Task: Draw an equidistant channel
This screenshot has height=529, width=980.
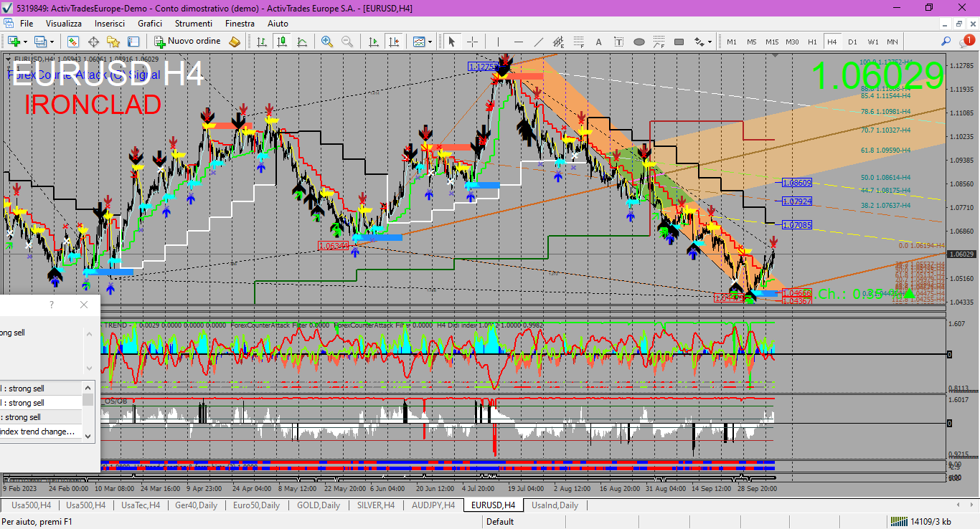Action: pos(558,42)
